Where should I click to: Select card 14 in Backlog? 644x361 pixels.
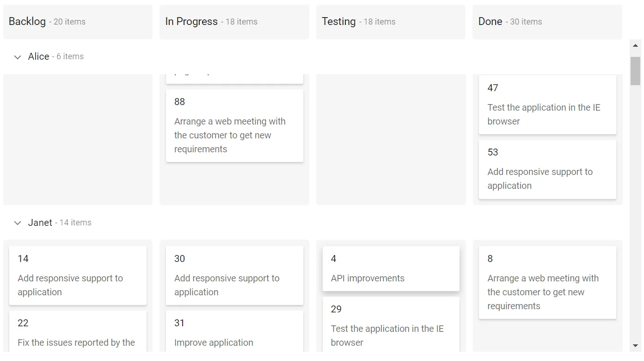78,275
